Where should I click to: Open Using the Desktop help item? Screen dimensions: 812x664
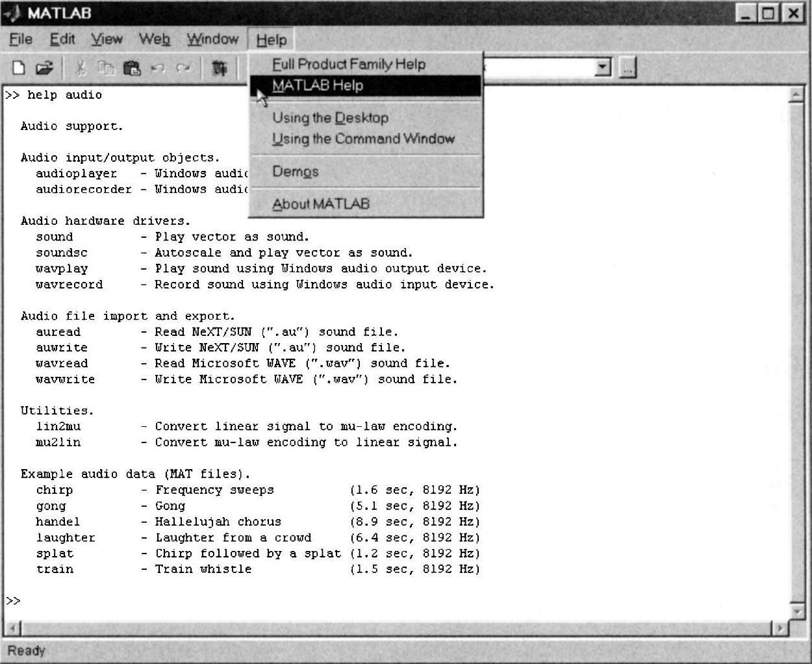pos(330,118)
